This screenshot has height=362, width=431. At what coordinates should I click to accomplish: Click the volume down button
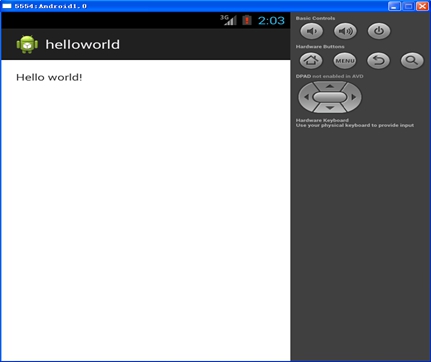[312, 31]
